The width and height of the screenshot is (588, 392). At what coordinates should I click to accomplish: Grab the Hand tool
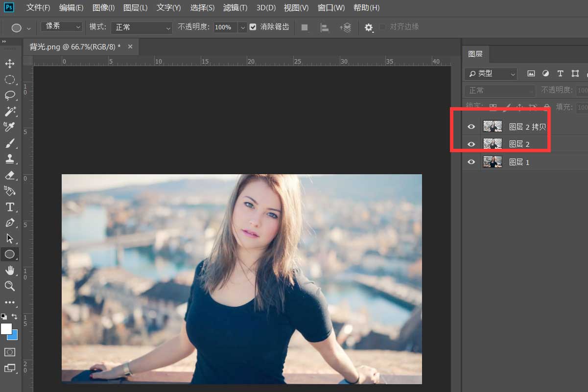(x=11, y=270)
